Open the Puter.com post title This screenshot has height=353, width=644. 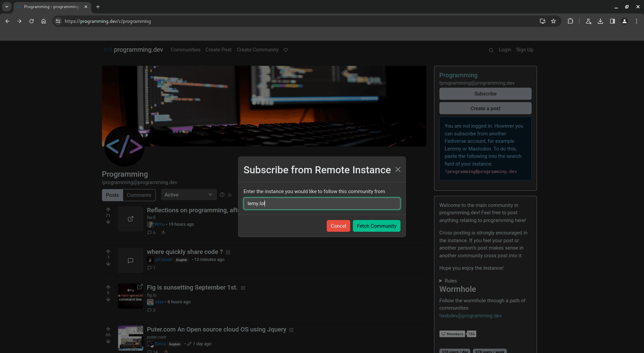[x=216, y=329]
